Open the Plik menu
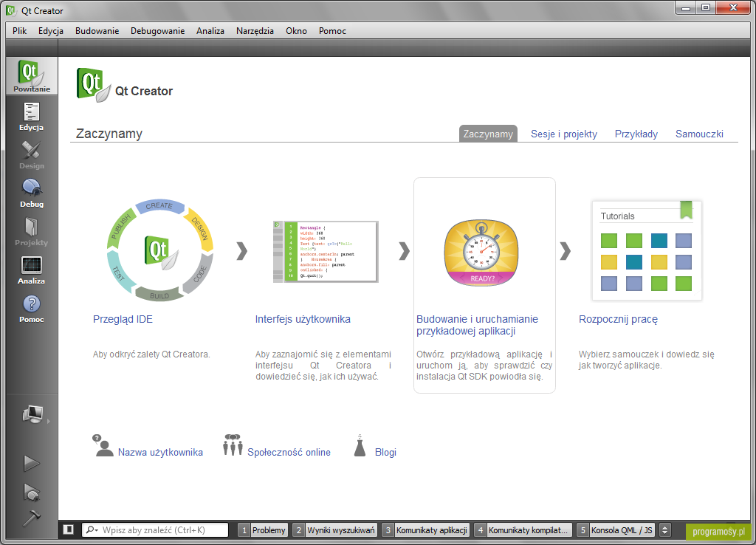Image resolution: width=756 pixels, height=545 pixels. (x=20, y=31)
